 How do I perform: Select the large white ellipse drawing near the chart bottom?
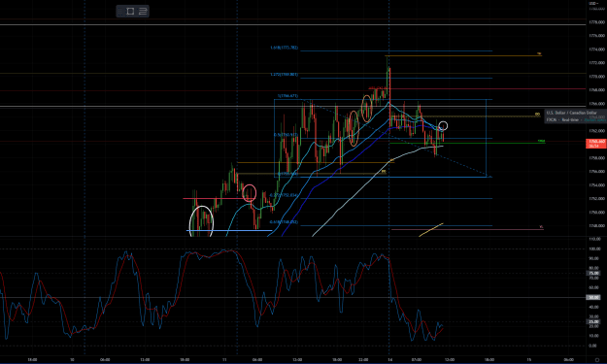click(201, 221)
